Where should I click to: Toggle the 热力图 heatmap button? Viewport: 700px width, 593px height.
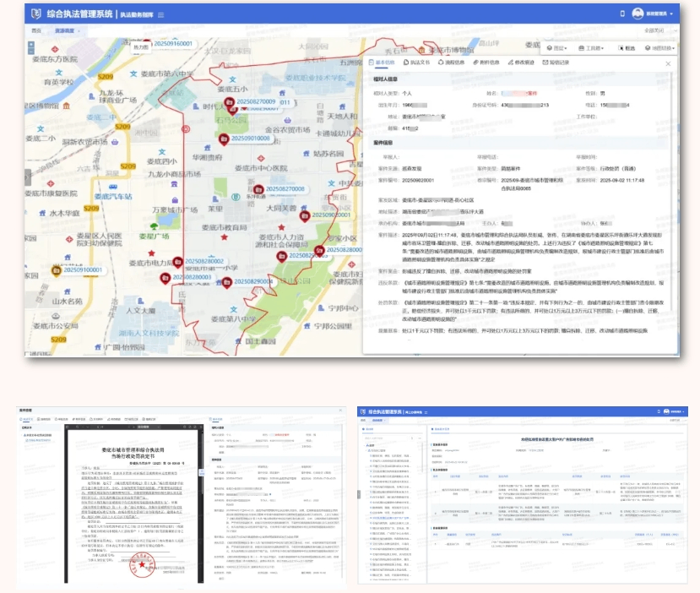click(140, 47)
